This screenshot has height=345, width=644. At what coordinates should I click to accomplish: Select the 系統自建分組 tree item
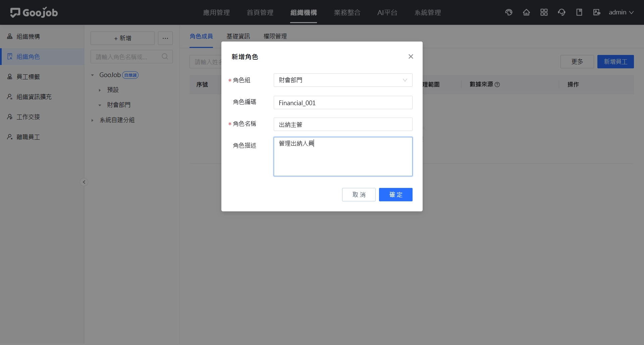pyautogui.click(x=117, y=120)
